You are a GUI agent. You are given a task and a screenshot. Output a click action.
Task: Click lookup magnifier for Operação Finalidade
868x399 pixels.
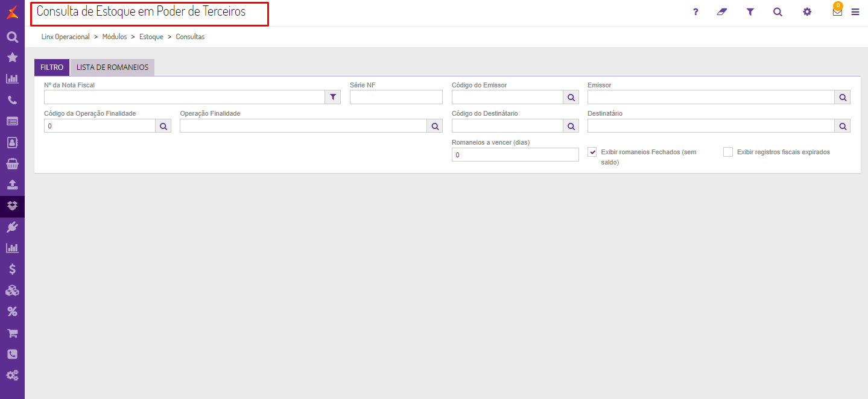click(435, 125)
